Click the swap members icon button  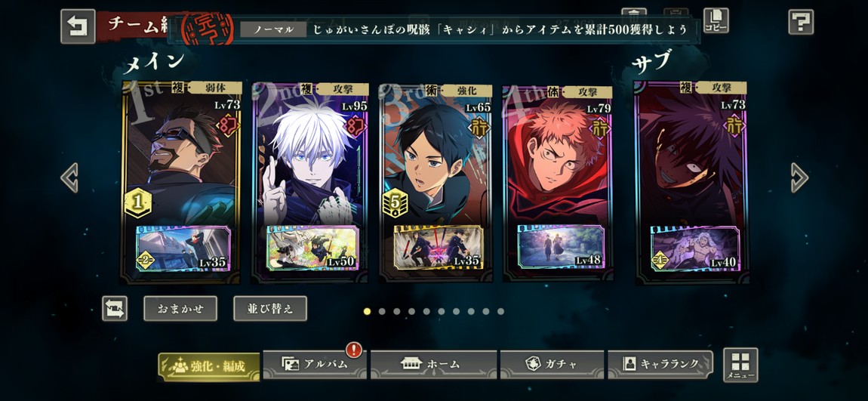115,309
